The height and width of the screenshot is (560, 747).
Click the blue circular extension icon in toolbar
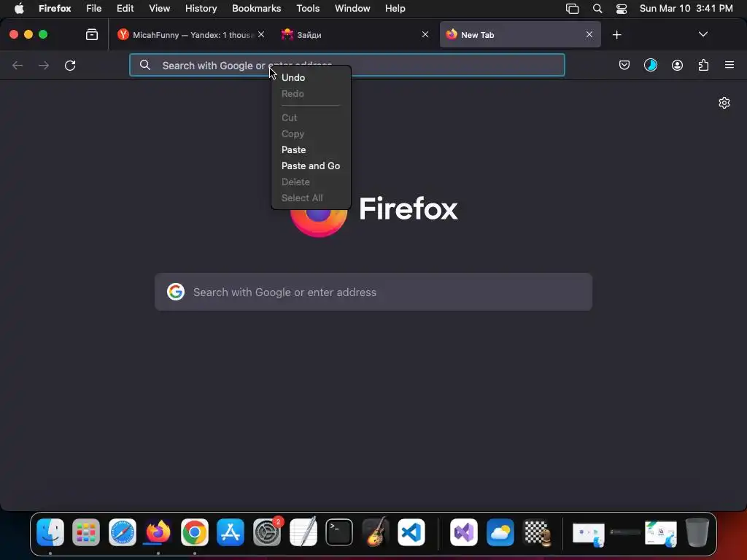[x=650, y=65]
